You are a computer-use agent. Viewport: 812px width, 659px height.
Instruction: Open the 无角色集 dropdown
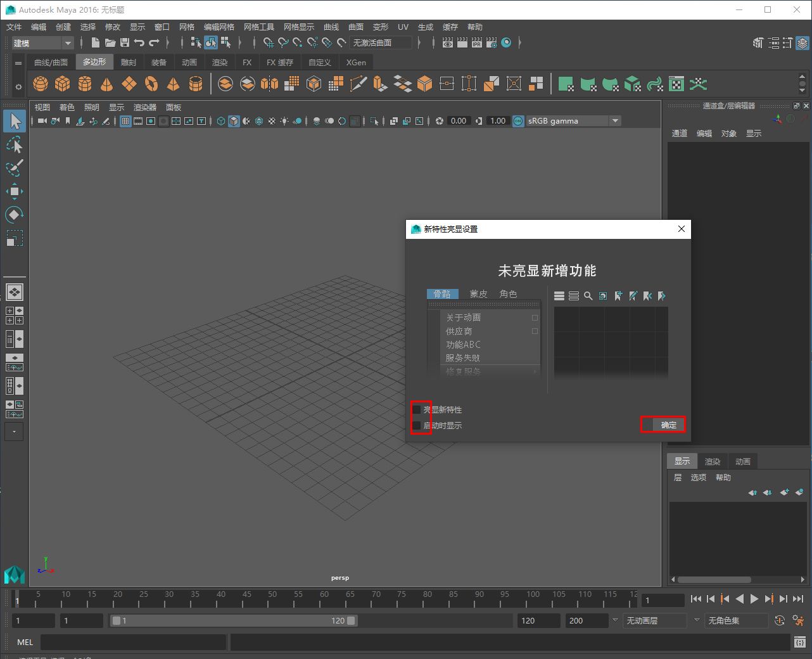click(736, 620)
